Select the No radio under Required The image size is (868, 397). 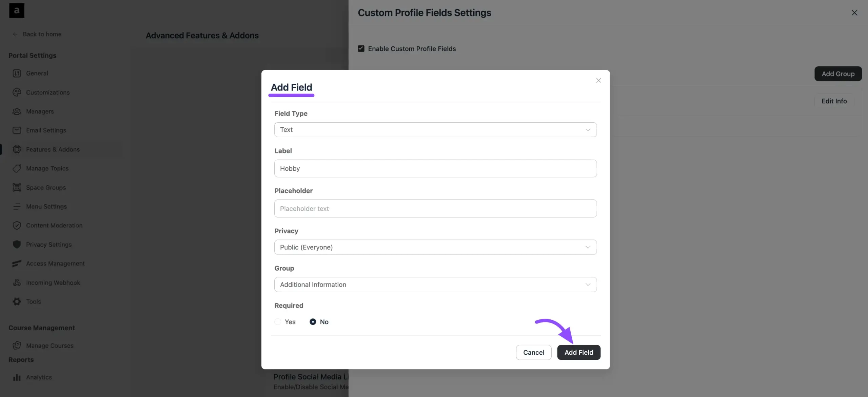click(313, 322)
